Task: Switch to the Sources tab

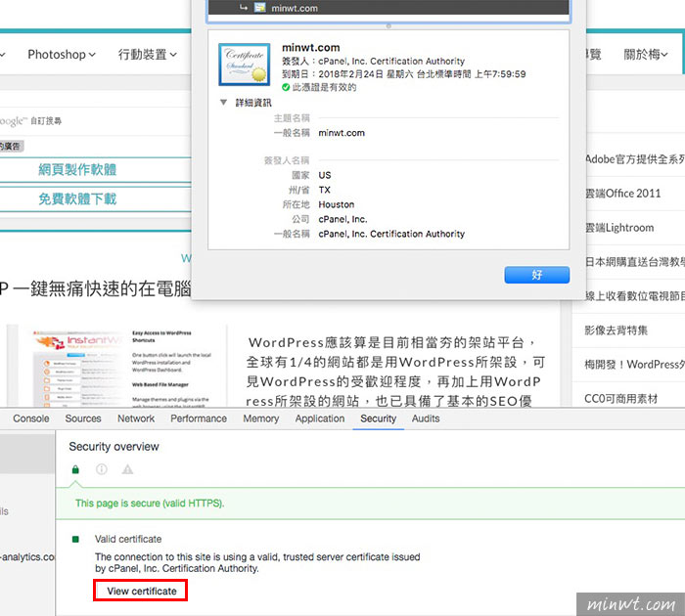Action: click(x=83, y=418)
